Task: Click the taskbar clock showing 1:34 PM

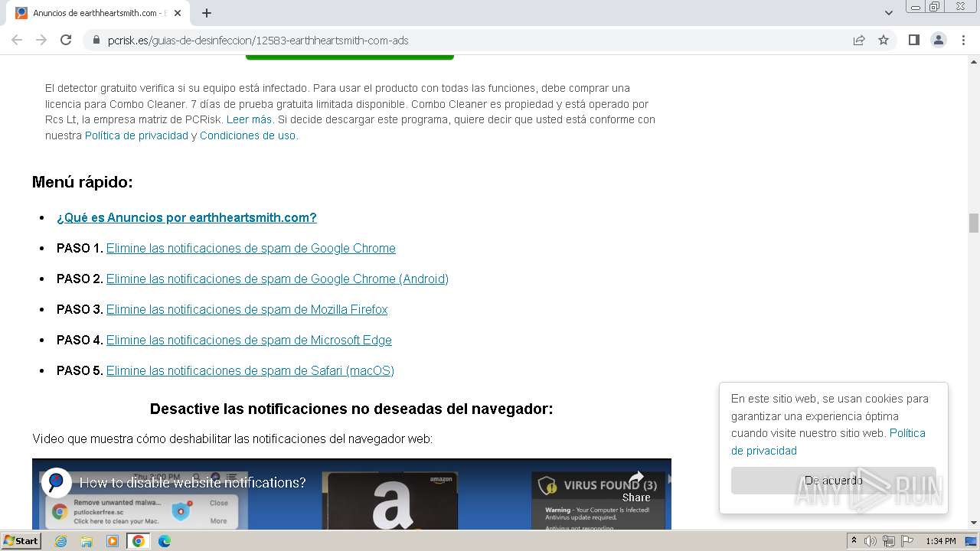Action: [x=941, y=541]
